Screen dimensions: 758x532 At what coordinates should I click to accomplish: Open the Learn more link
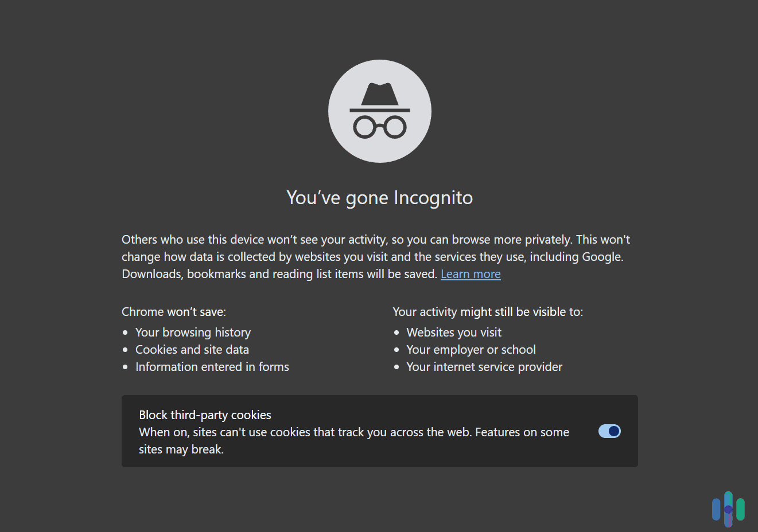click(470, 273)
